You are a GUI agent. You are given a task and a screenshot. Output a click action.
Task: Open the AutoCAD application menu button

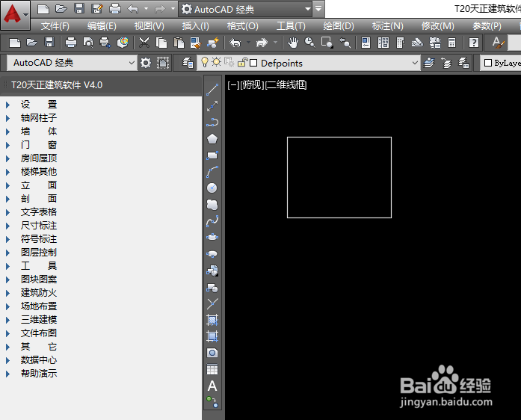click(15, 15)
